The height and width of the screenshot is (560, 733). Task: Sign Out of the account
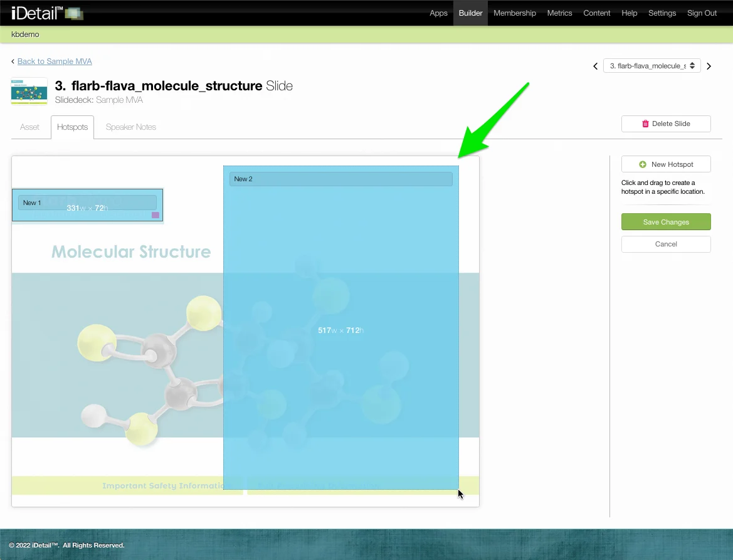pyautogui.click(x=701, y=13)
